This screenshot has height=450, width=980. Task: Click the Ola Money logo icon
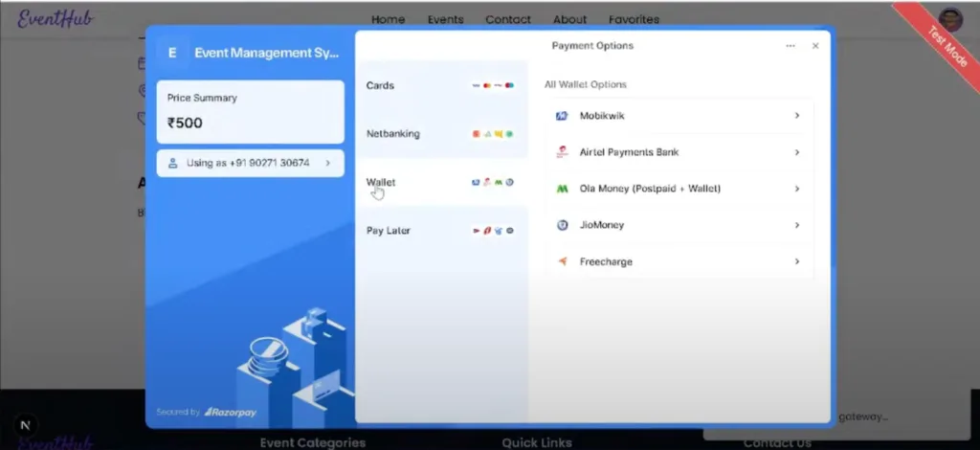coord(562,189)
